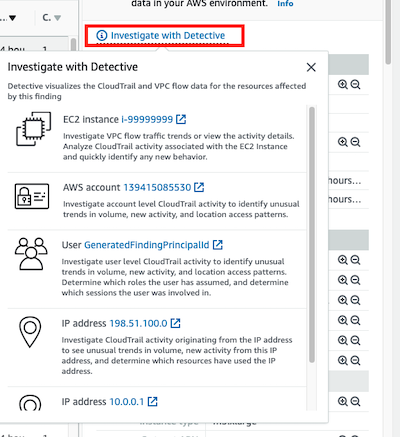Viewport: 400px width, 437px height.
Task: Click the findings list scrollbar on the left
Action: (73, 44)
